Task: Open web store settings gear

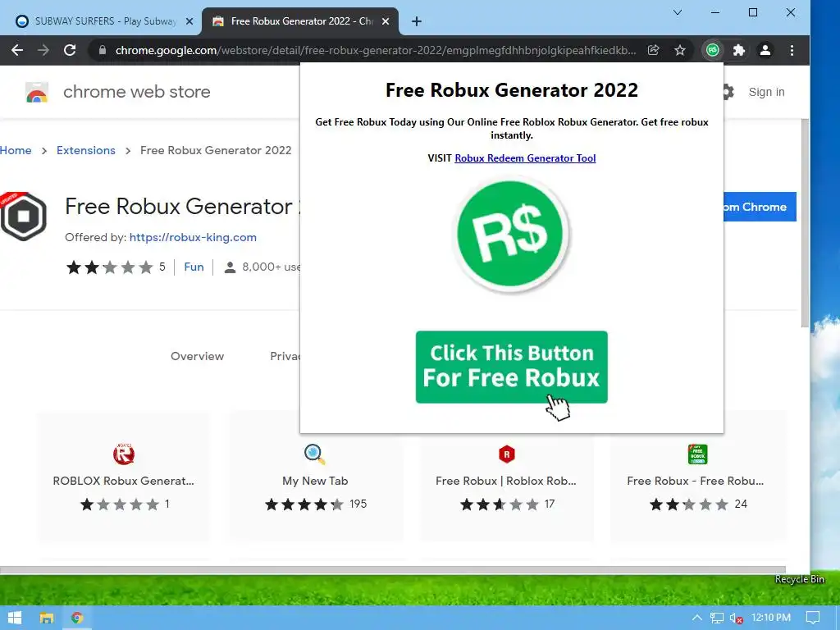Action: point(728,92)
